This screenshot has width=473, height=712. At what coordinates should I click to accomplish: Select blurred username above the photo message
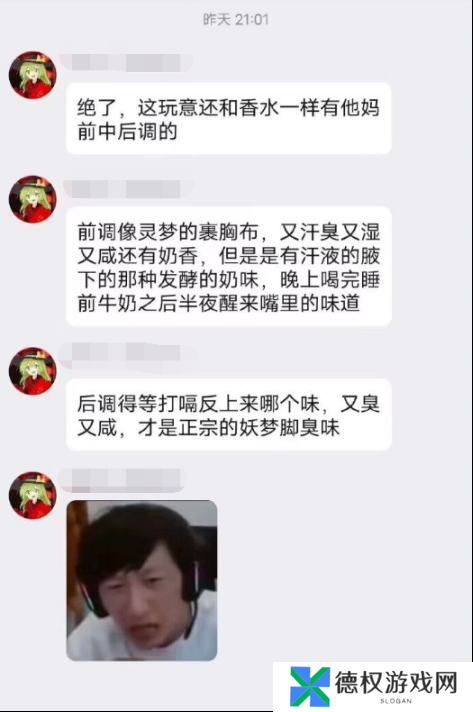(x=123, y=480)
